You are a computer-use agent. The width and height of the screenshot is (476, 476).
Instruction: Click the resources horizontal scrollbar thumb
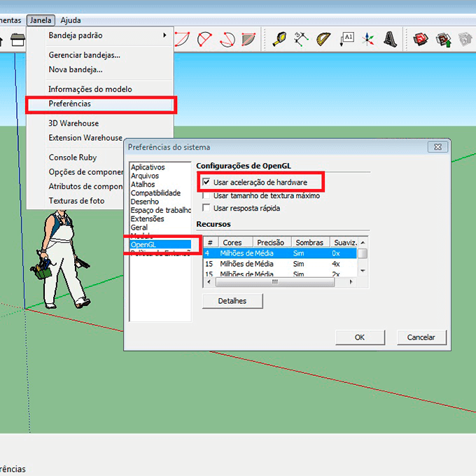click(x=275, y=282)
